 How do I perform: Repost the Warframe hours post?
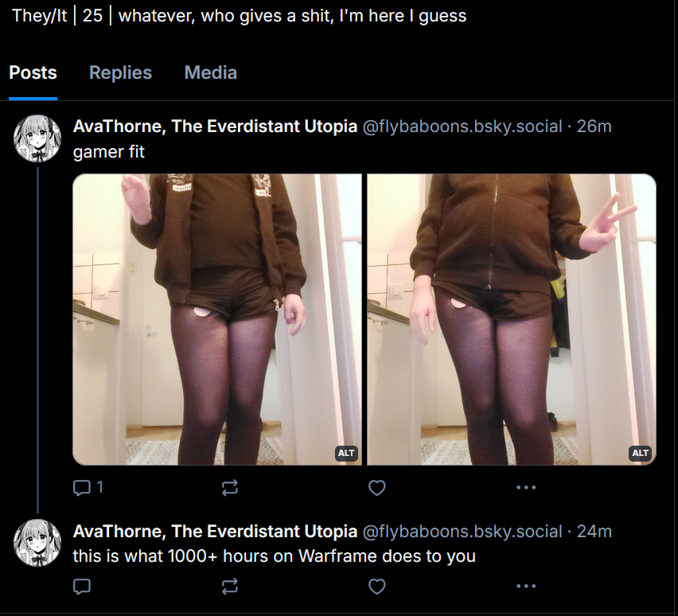[x=230, y=587]
